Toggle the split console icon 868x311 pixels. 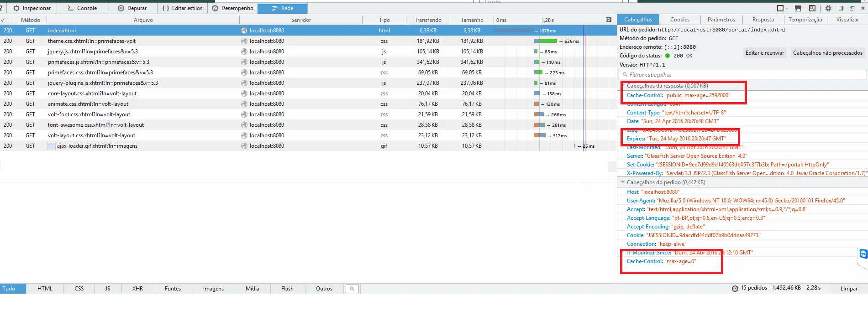point(798,8)
